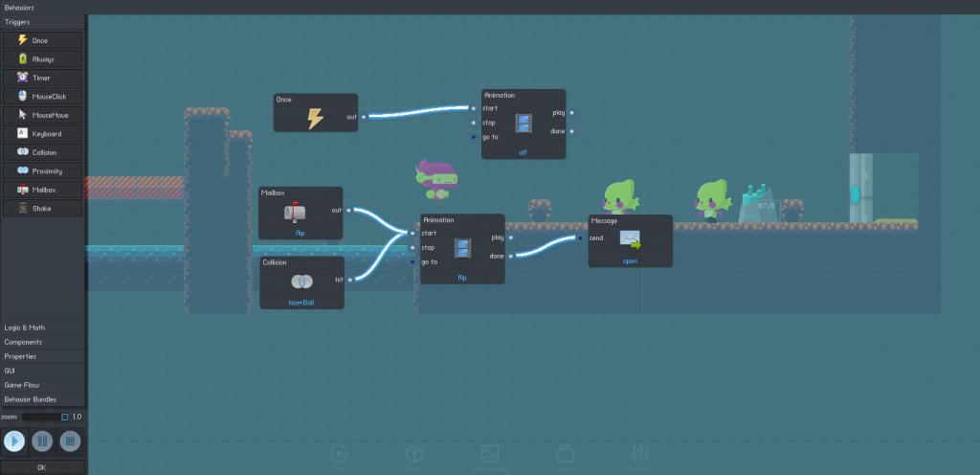
Task: Click 'out' port on Mailbox node
Action: pyautogui.click(x=348, y=210)
